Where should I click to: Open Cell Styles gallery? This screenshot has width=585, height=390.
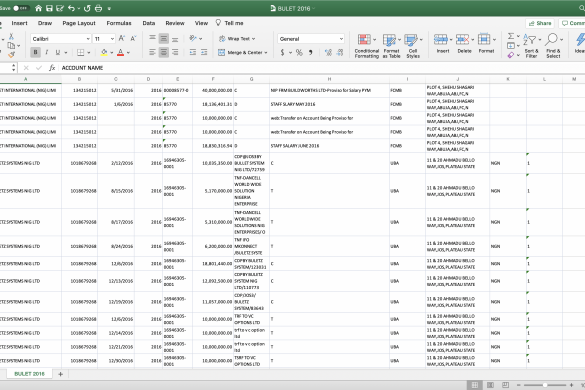pyautogui.click(x=413, y=46)
